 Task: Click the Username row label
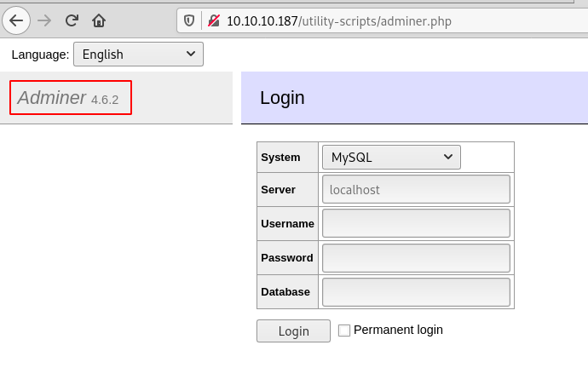pyautogui.click(x=288, y=224)
